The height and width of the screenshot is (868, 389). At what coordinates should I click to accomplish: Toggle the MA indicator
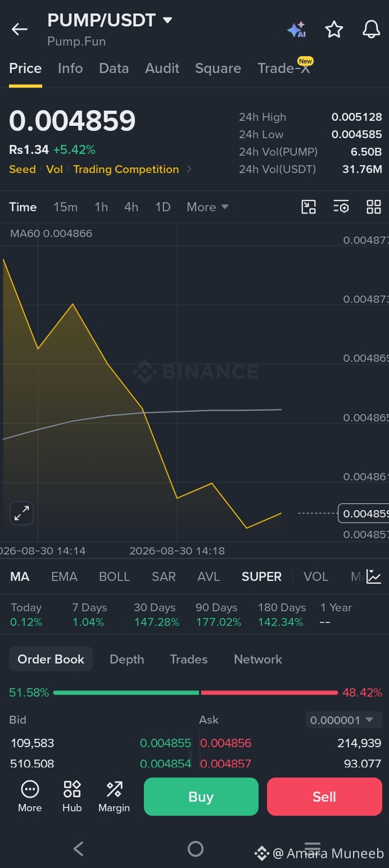pyautogui.click(x=20, y=576)
